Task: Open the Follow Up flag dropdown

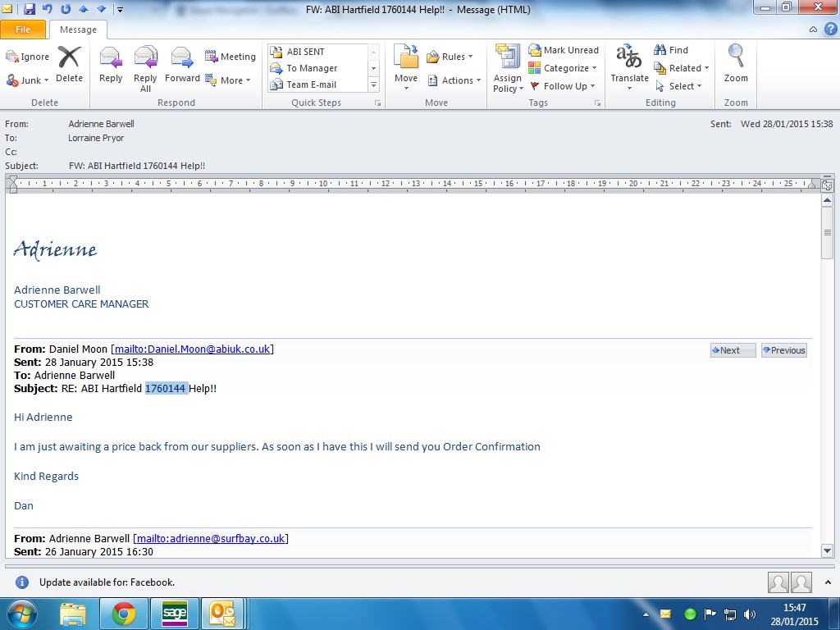Action: (x=563, y=86)
